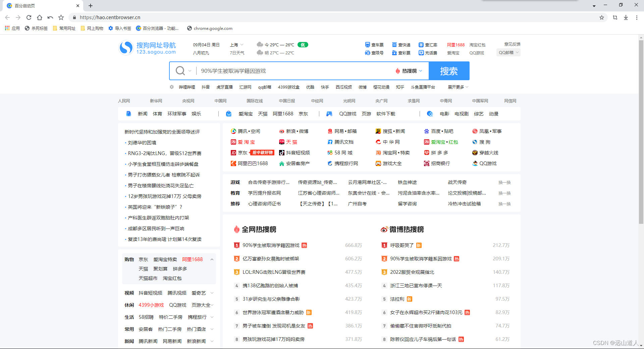644x349 pixels.
Task: Open 查彩票 lottery lookup
Action: click(x=401, y=53)
